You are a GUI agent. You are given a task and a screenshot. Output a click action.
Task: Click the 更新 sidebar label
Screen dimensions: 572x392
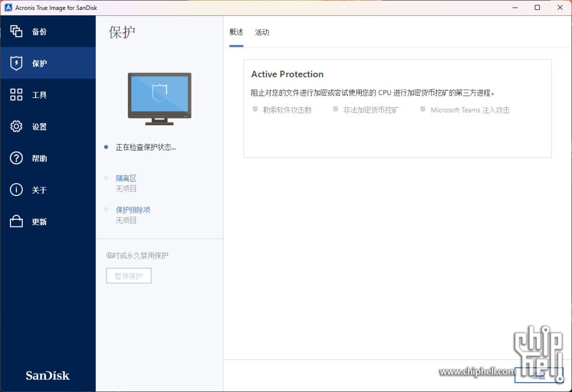pos(40,222)
